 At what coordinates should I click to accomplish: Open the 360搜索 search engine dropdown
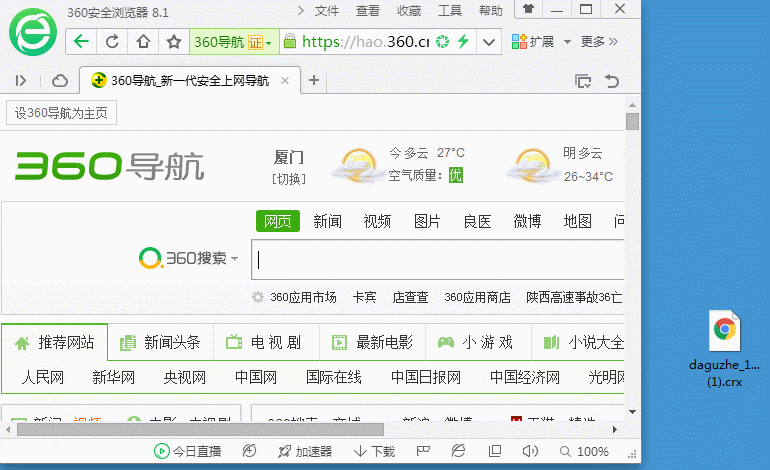tap(190, 259)
